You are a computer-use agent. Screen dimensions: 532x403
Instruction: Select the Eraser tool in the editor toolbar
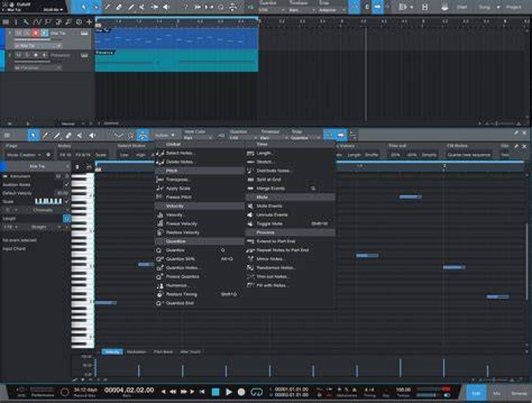(x=68, y=135)
